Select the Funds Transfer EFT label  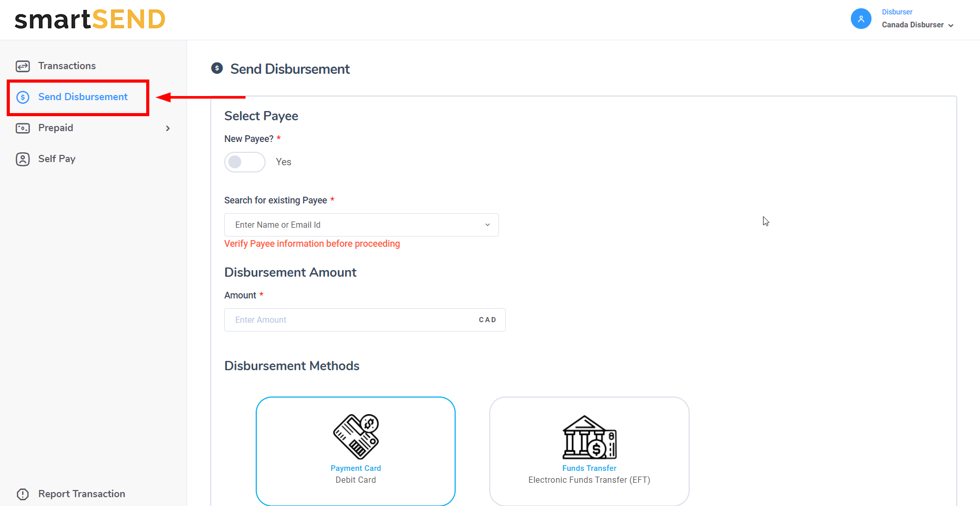589,468
